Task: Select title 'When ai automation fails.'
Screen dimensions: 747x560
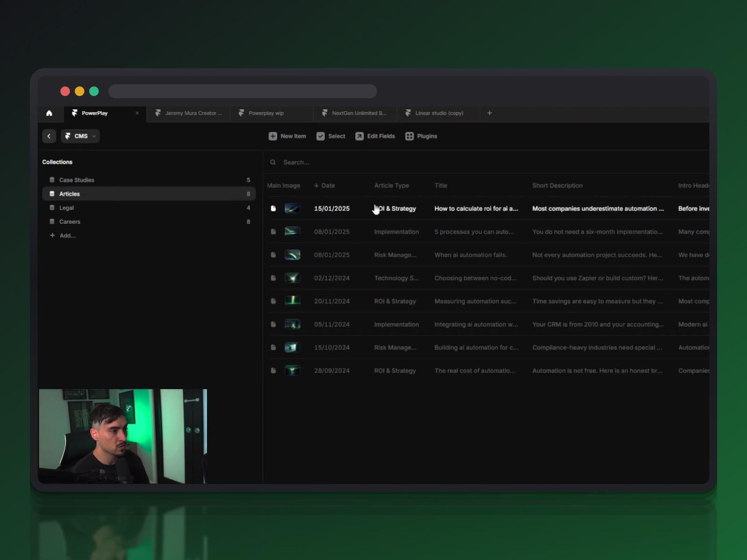Action: click(x=471, y=255)
